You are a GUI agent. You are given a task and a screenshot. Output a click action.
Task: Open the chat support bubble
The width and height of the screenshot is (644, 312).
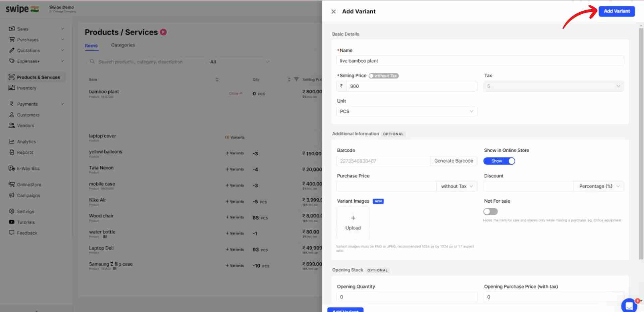629,306
